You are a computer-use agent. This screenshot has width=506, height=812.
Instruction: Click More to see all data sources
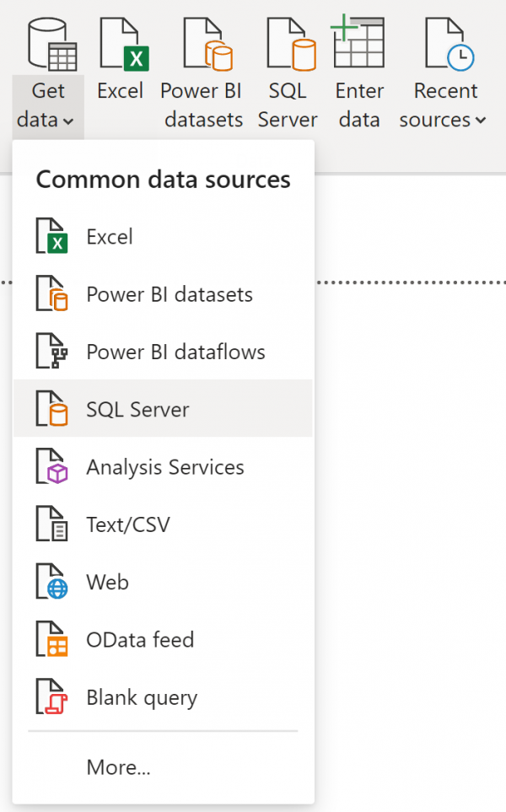click(x=118, y=767)
